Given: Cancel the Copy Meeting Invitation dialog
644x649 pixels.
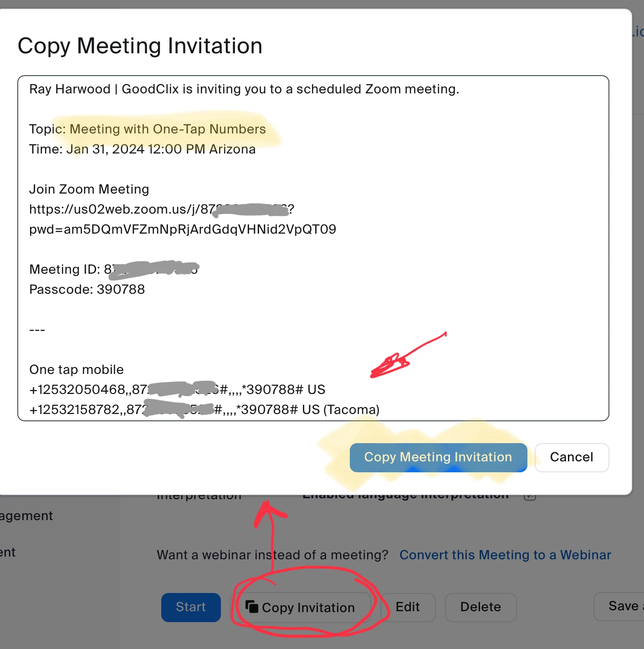Looking at the screenshot, I should tap(572, 457).
